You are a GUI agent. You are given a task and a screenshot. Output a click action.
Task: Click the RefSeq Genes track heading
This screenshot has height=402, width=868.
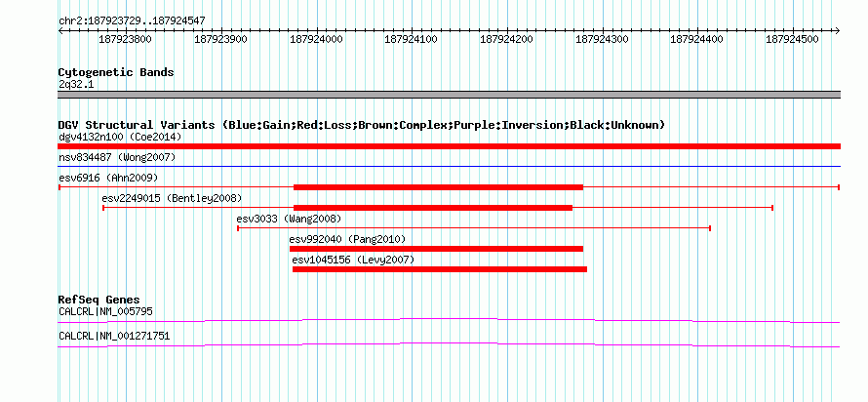tap(99, 301)
